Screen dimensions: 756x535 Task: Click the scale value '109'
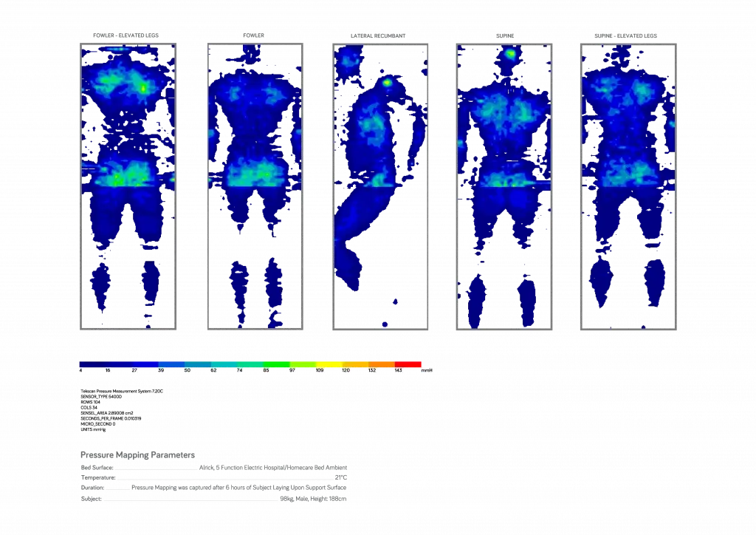pos(319,370)
